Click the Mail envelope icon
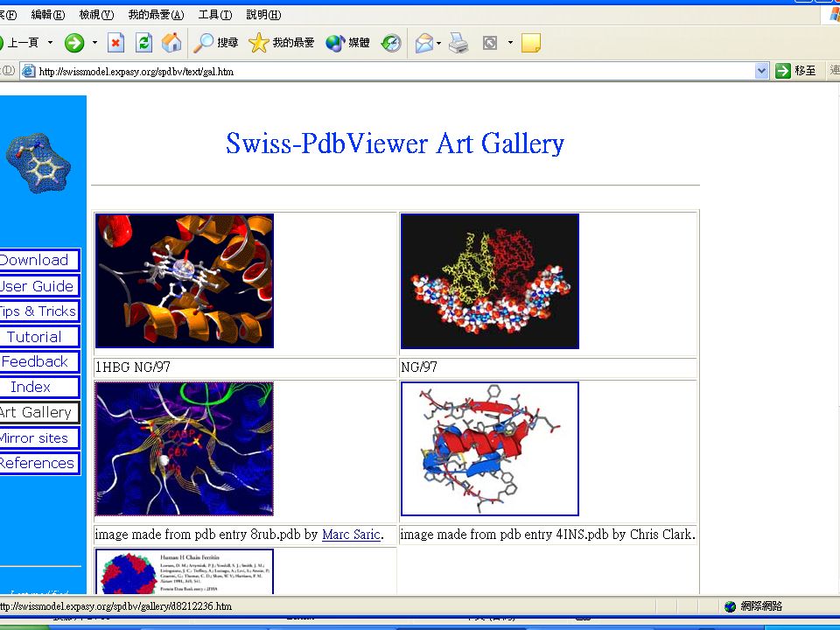The image size is (840, 630). [424, 43]
